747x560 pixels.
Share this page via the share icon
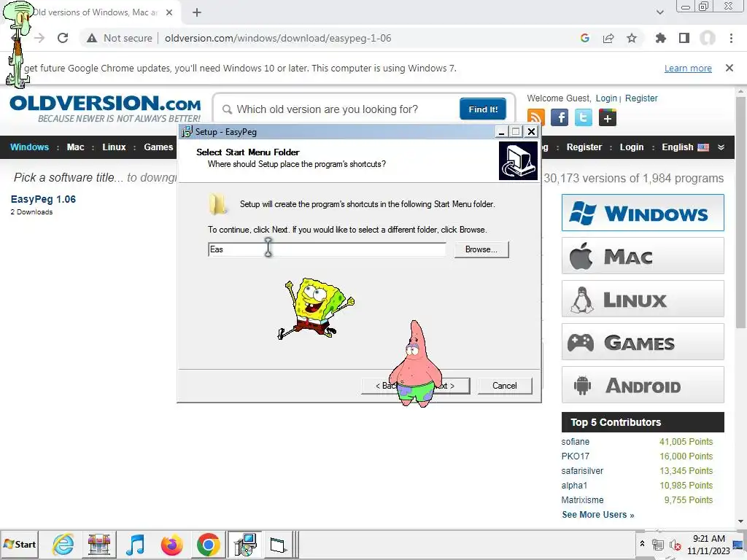coord(608,38)
